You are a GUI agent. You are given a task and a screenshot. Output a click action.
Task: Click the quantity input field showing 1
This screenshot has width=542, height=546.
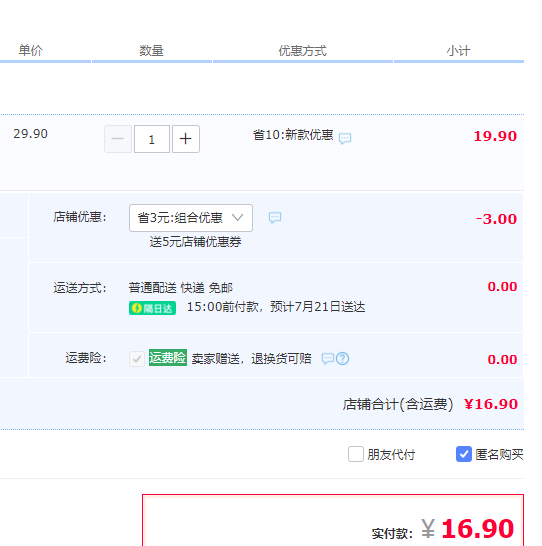coord(152,139)
